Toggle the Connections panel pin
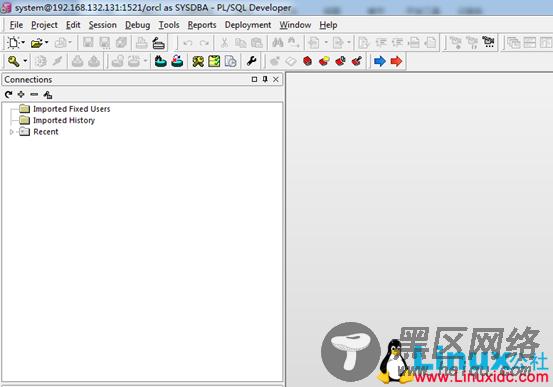 point(265,79)
